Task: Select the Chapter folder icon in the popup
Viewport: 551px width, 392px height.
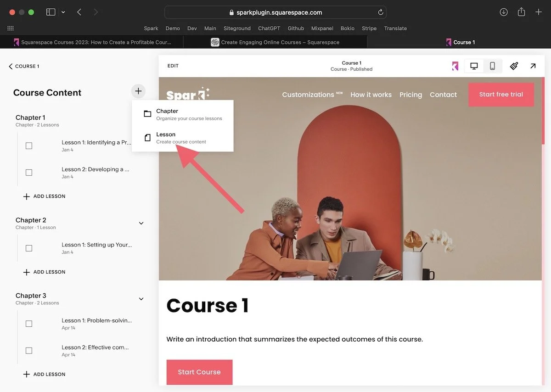Action: pyautogui.click(x=147, y=113)
